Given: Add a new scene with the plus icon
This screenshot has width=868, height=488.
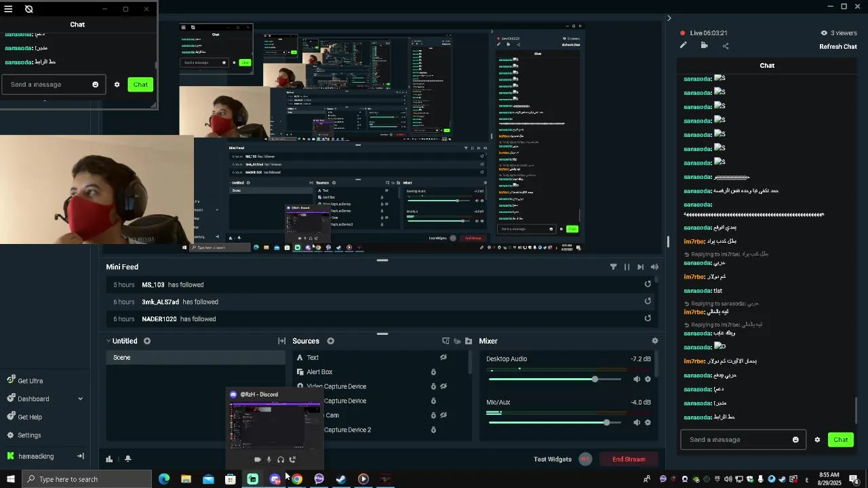Looking at the screenshot, I should 147,341.
